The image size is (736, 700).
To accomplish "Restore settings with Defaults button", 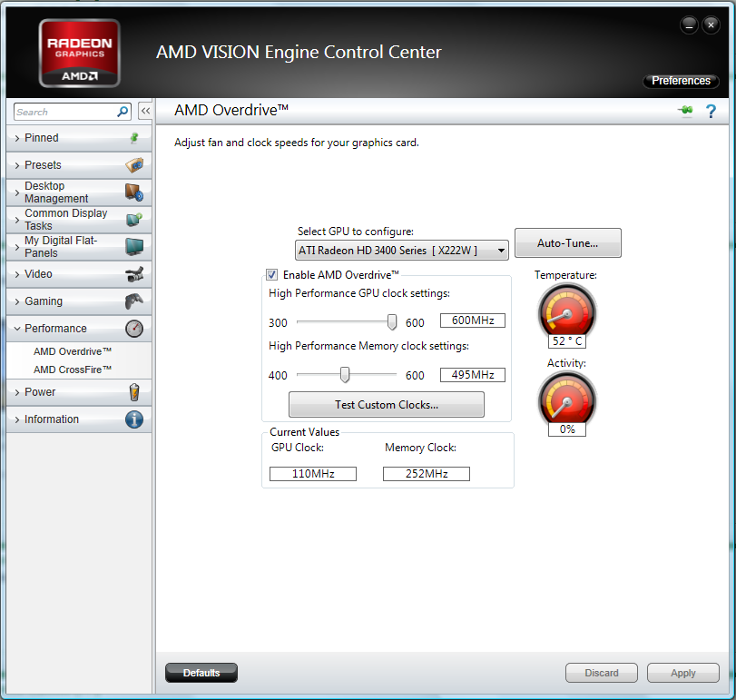I will (201, 673).
